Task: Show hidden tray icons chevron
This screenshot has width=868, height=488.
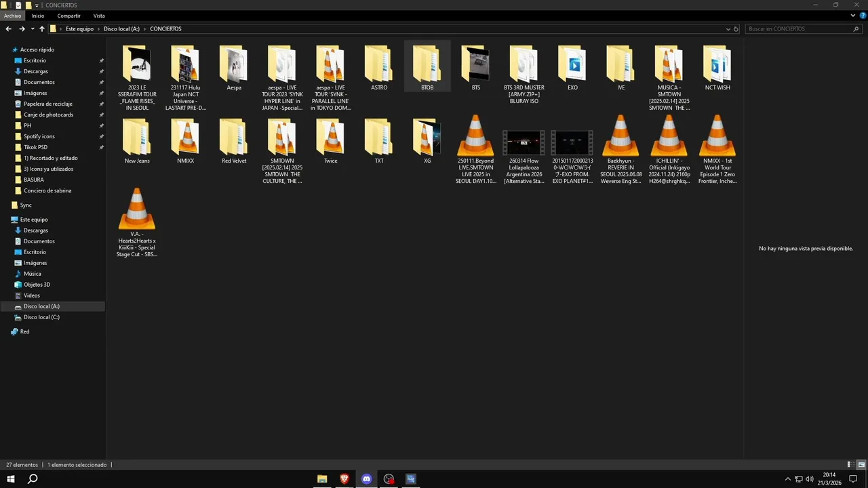Action: point(787,479)
